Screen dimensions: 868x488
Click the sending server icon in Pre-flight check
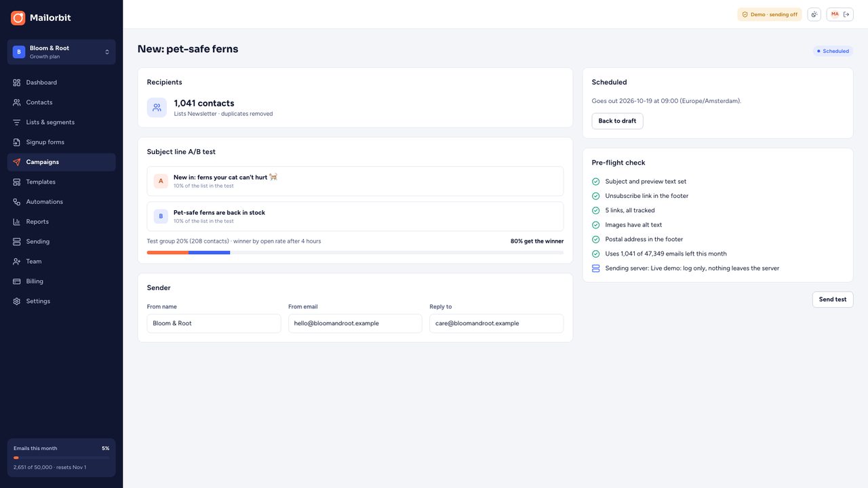coord(595,268)
